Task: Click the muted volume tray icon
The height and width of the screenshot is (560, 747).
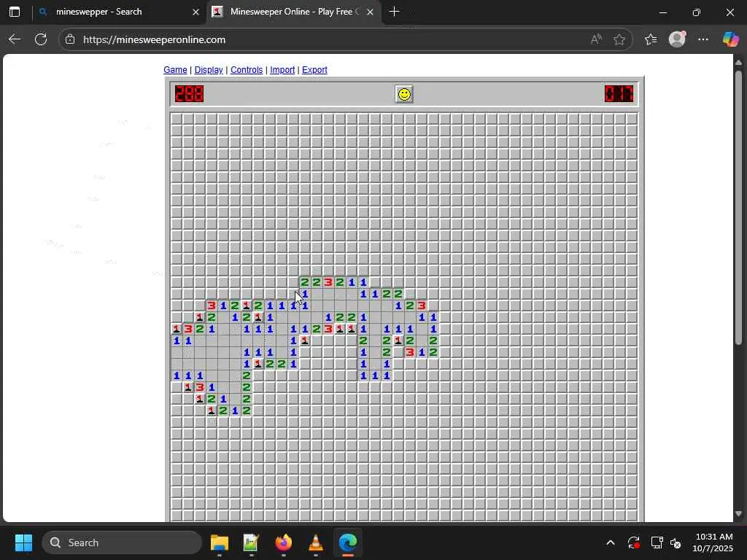Action: pos(676,542)
